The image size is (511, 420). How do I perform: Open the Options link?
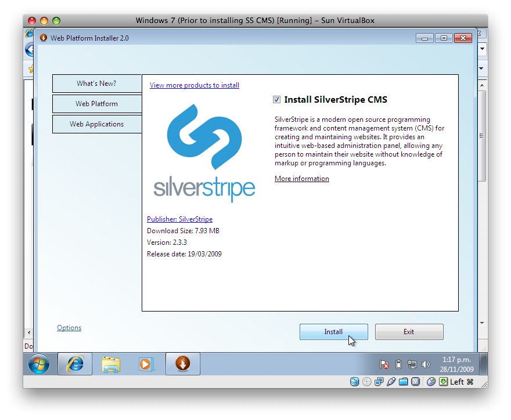point(69,328)
